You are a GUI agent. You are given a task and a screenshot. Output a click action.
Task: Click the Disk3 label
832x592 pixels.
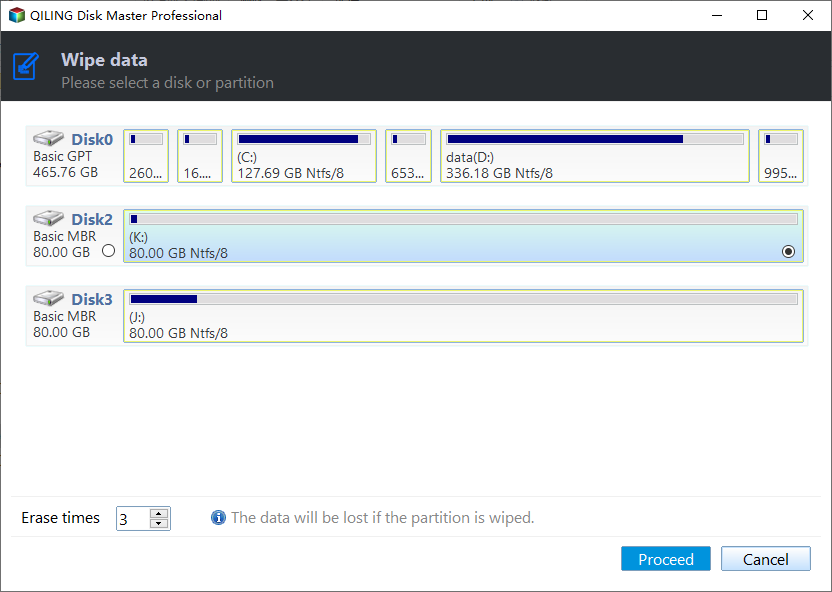92,299
